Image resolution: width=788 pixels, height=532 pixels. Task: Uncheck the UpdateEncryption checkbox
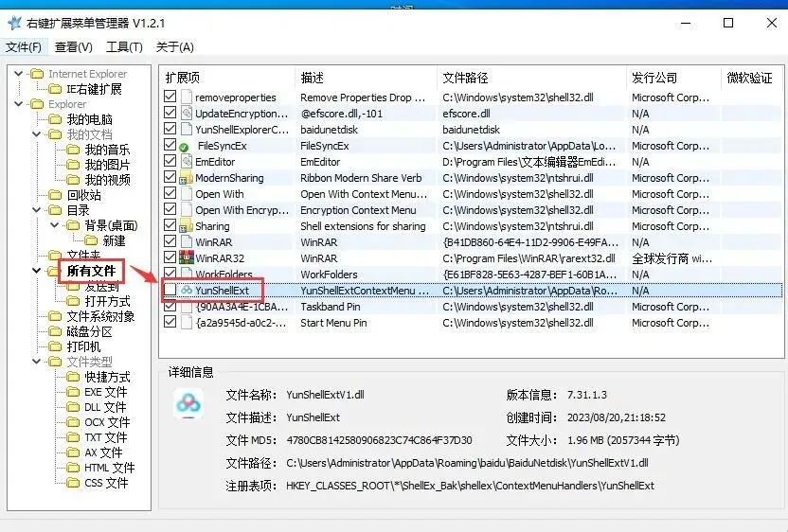coord(170,112)
